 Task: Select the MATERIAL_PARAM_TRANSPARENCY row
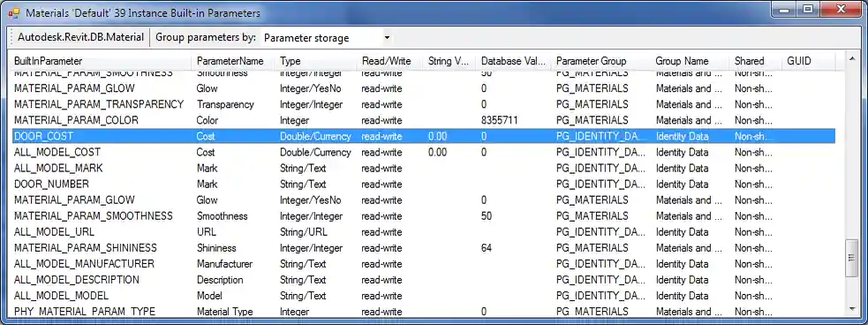[424, 104]
